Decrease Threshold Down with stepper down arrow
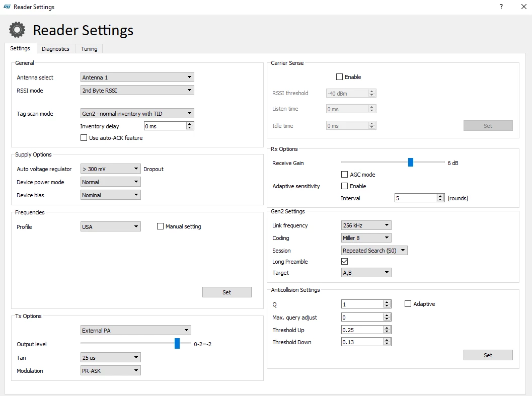 click(x=387, y=344)
